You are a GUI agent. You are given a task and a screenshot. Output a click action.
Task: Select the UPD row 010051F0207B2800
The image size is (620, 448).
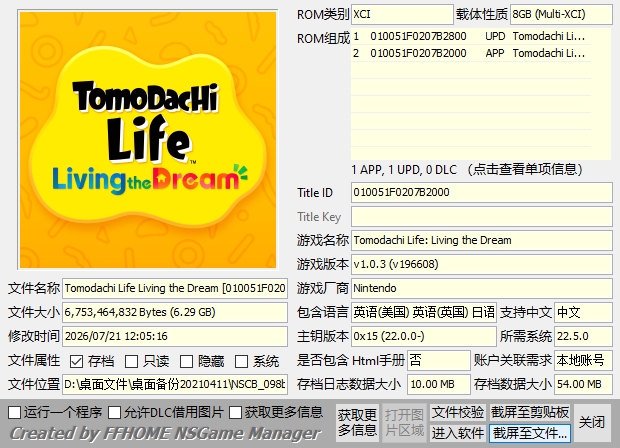(471, 36)
